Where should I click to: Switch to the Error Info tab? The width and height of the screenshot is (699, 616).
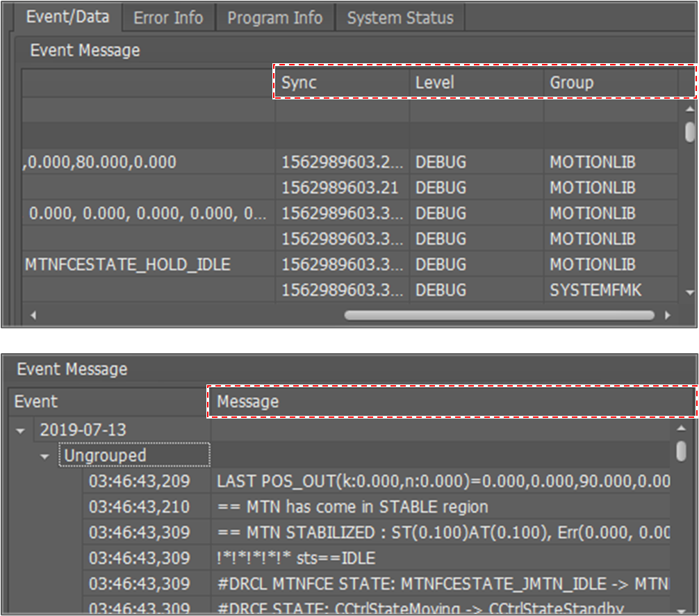(x=168, y=17)
